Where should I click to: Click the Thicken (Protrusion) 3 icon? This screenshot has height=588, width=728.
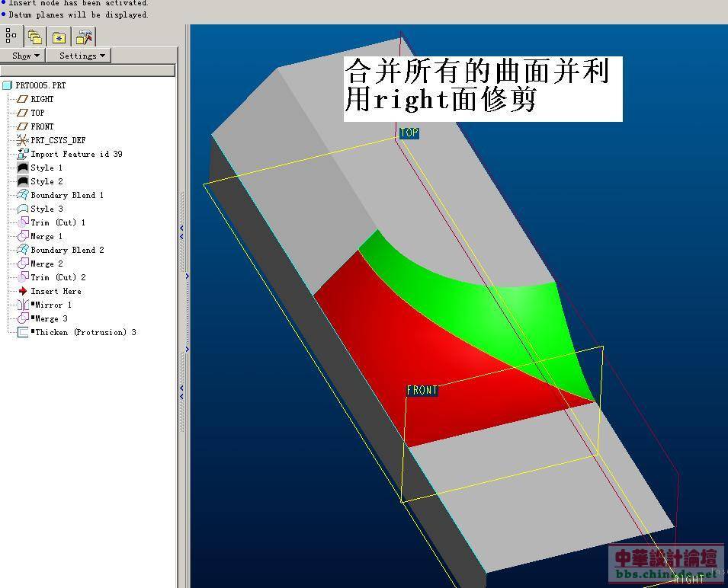(x=22, y=333)
